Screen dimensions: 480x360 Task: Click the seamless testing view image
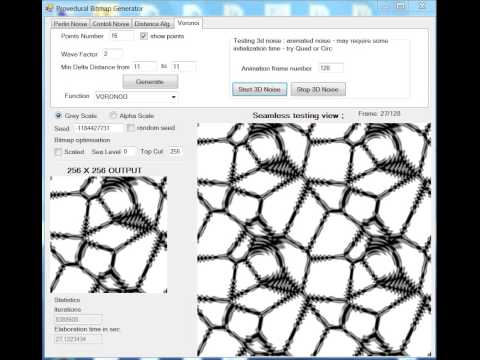pos(314,239)
